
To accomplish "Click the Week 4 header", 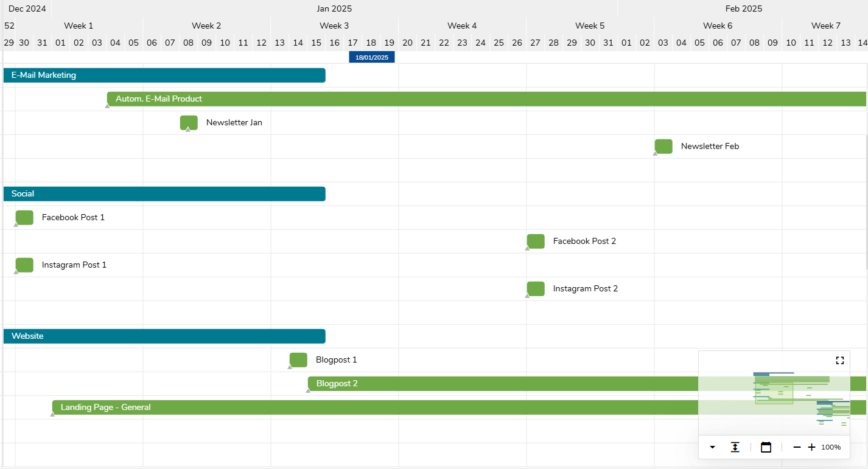I will pos(462,26).
